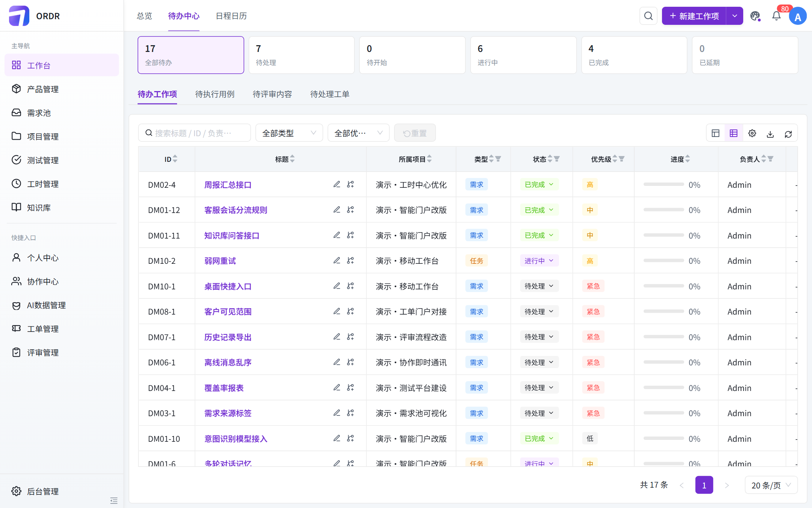Sort the table by 进度 column
Screen dimensions: 812x508
(688, 159)
